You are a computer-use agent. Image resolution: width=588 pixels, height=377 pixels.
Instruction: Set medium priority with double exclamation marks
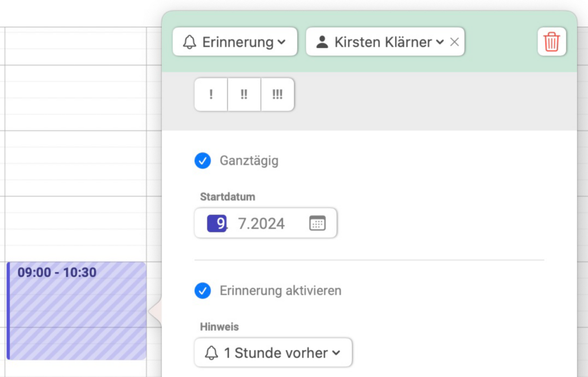tap(244, 95)
